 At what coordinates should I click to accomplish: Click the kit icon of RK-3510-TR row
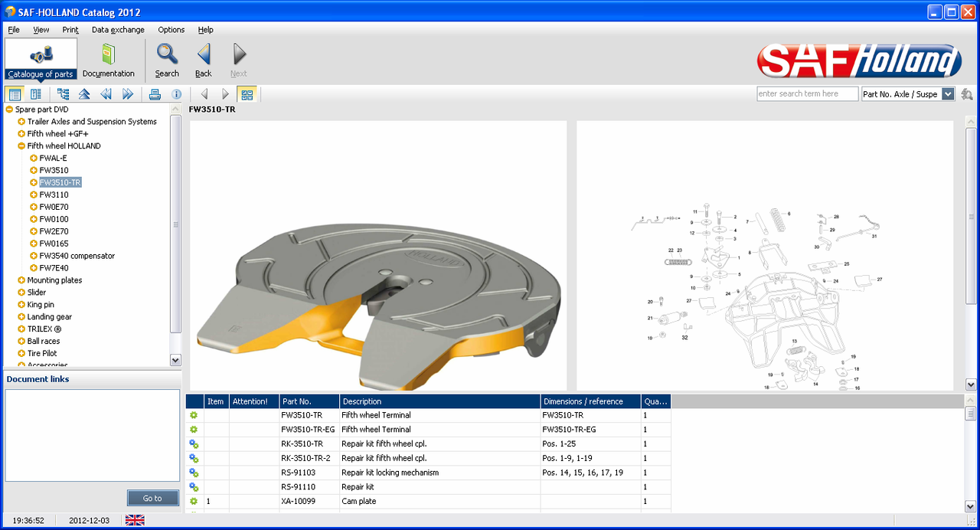point(194,443)
